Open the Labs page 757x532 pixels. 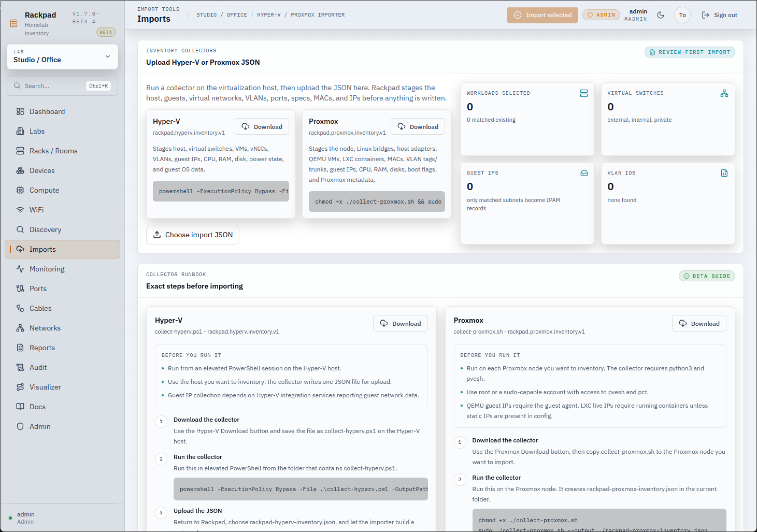(62, 131)
